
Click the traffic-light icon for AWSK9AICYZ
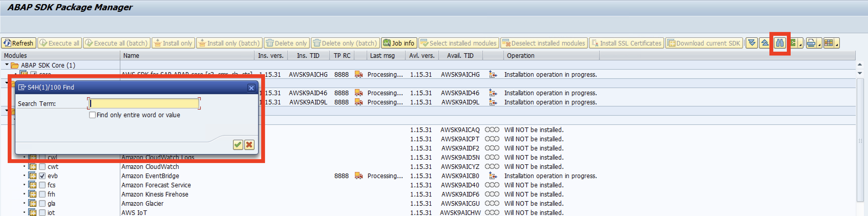pyautogui.click(x=492, y=166)
